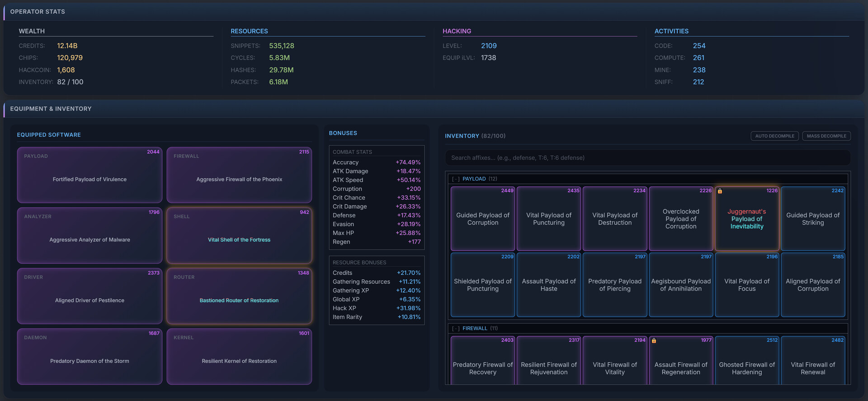This screenshot has height=401, width=868.
Task: Select Ghosted Firewall of Hardening item
Action: pos(746,364)
